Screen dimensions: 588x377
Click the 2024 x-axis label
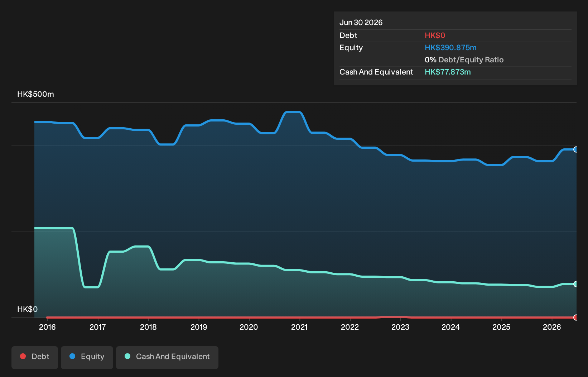[450, 327]
